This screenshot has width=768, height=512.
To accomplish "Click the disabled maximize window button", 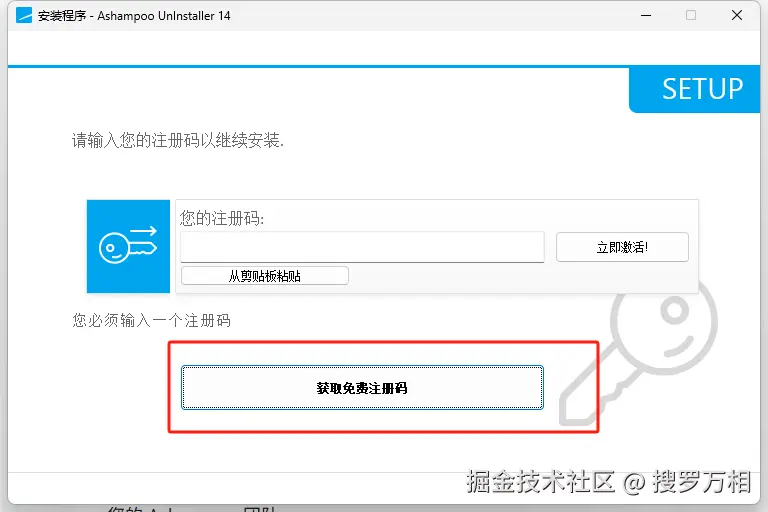I will click(x=691, y=16).
